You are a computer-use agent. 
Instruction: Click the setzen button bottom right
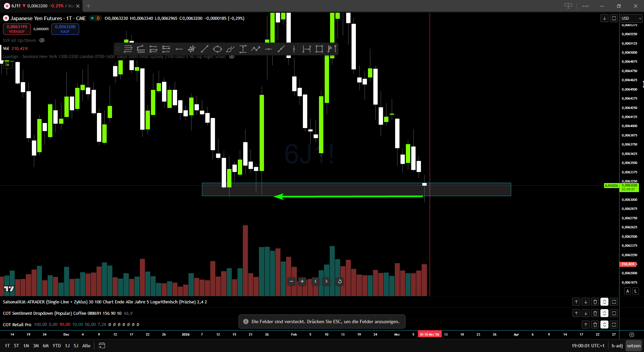634,346
